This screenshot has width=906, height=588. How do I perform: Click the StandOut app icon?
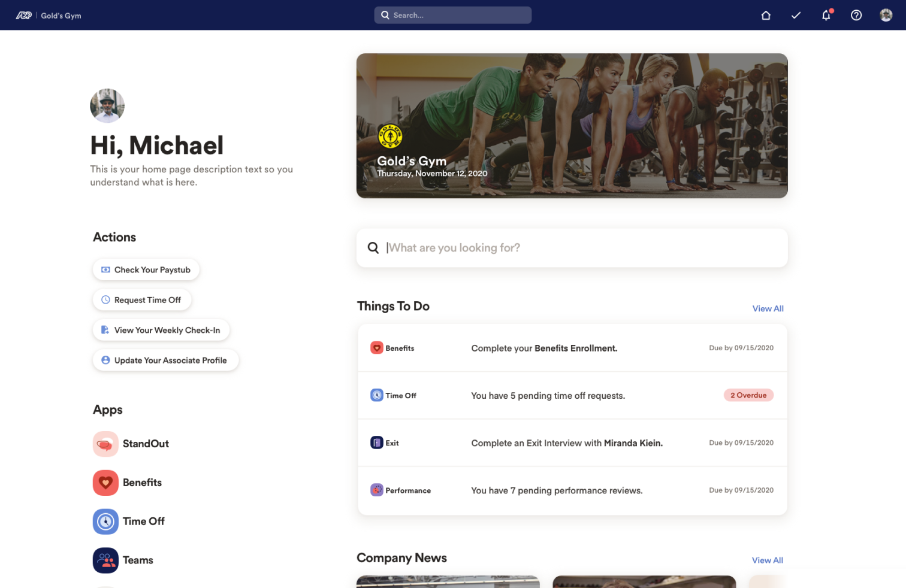[105, 444]
